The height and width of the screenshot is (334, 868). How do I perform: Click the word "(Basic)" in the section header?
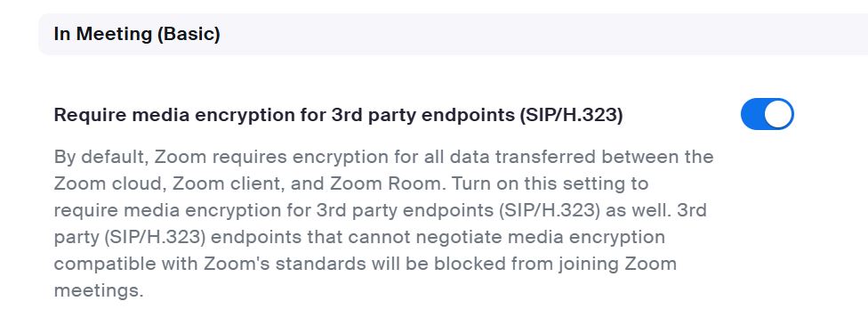189,35
